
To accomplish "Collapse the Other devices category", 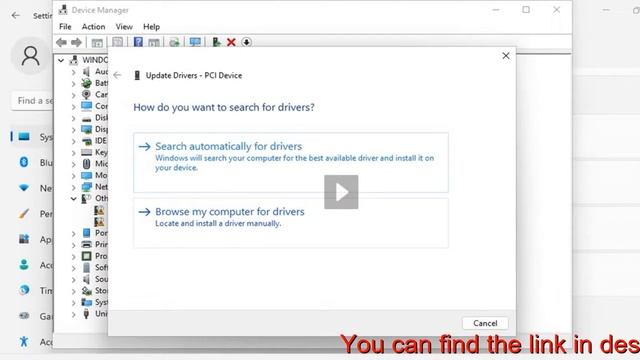I will click(73, 199).
